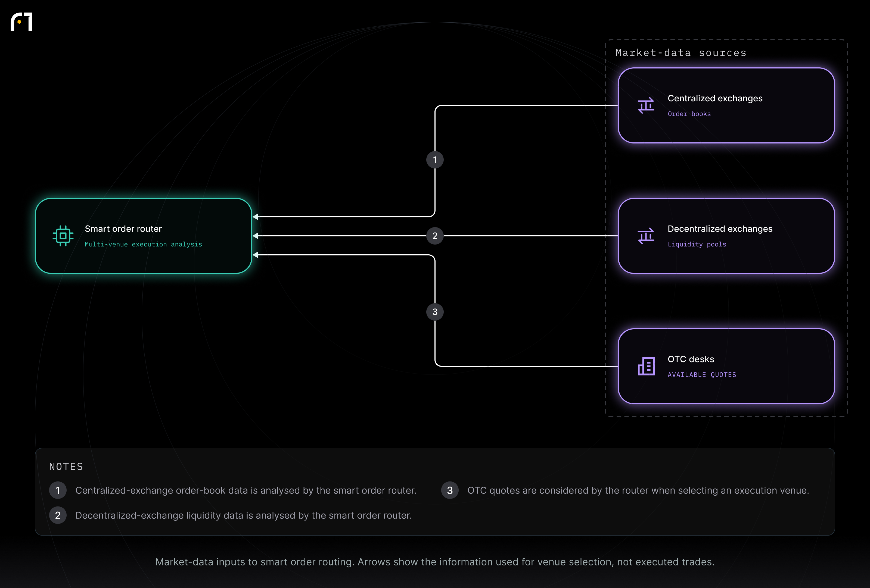Select the 'Liquidity pools' label
Image resolution: width=870 pixels, height=588 pixels.
click(697, 244)
